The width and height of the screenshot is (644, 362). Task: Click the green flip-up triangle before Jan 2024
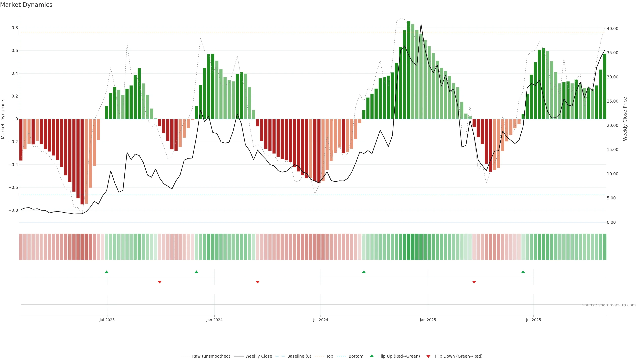(196, 272)
